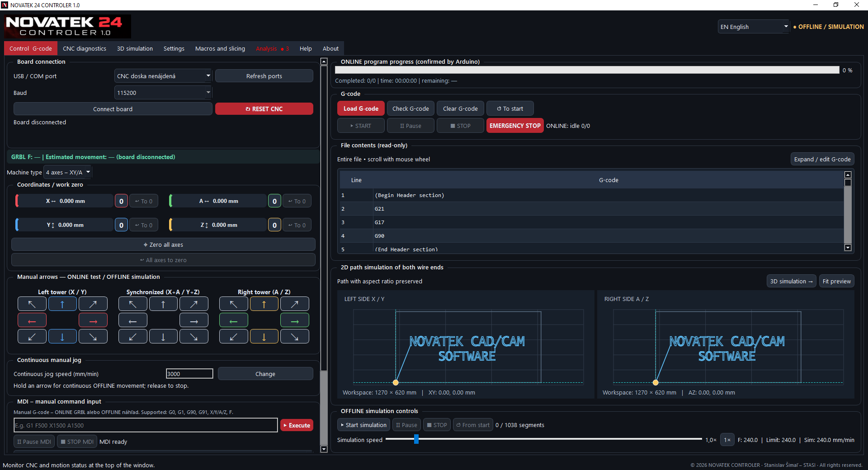Viewport: 868px width, 470px height.
Task: Jog Right tower up with orange arrow
Action: click(264, 304)
